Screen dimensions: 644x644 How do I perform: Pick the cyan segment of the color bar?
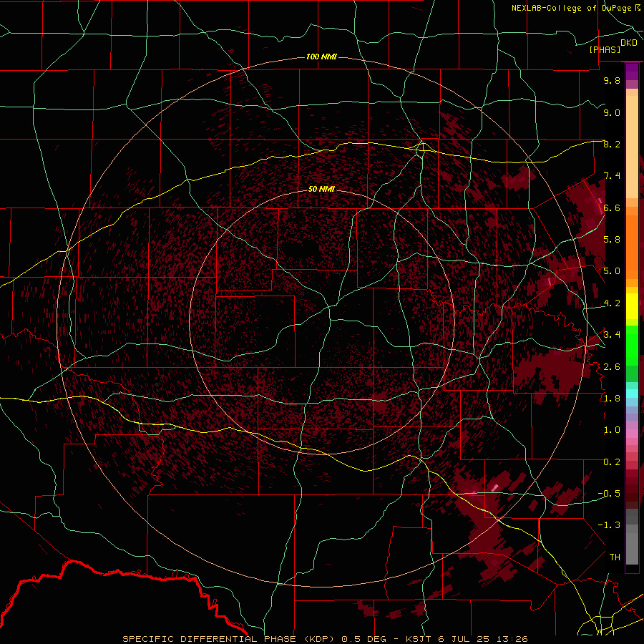click(x=632, y=393)
